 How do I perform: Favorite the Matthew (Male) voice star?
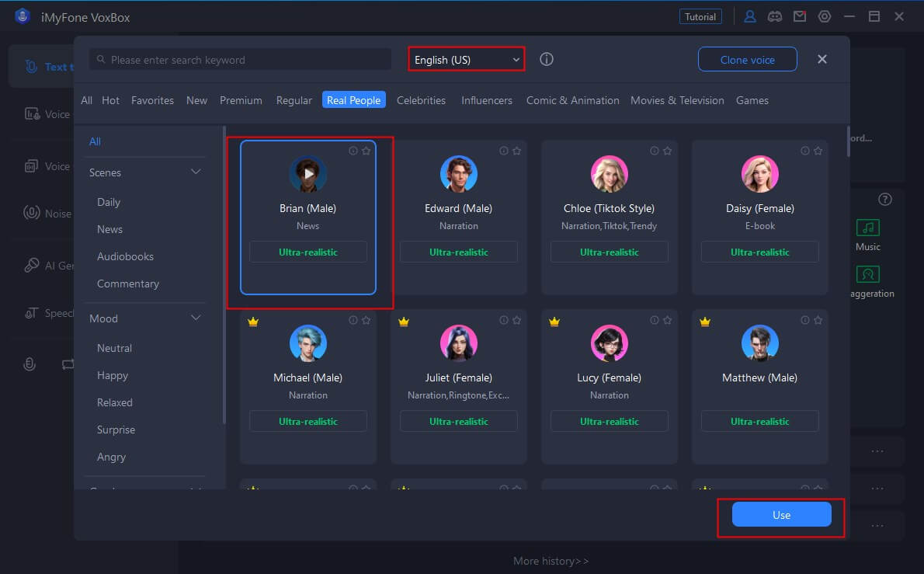(818, 320)
